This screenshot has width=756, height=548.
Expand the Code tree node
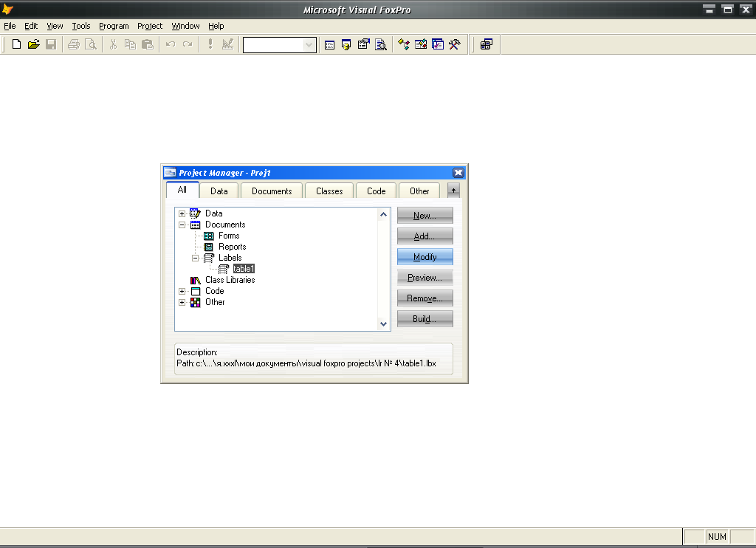(182, 292)
